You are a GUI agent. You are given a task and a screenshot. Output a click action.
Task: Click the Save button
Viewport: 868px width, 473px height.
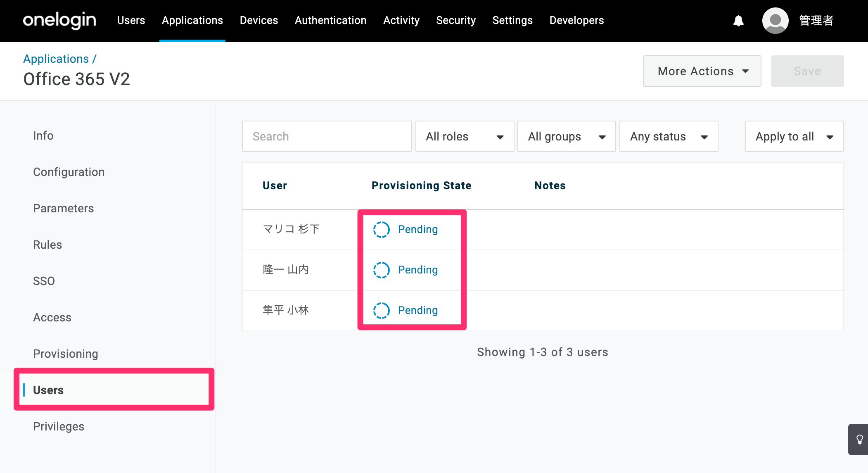807,71
